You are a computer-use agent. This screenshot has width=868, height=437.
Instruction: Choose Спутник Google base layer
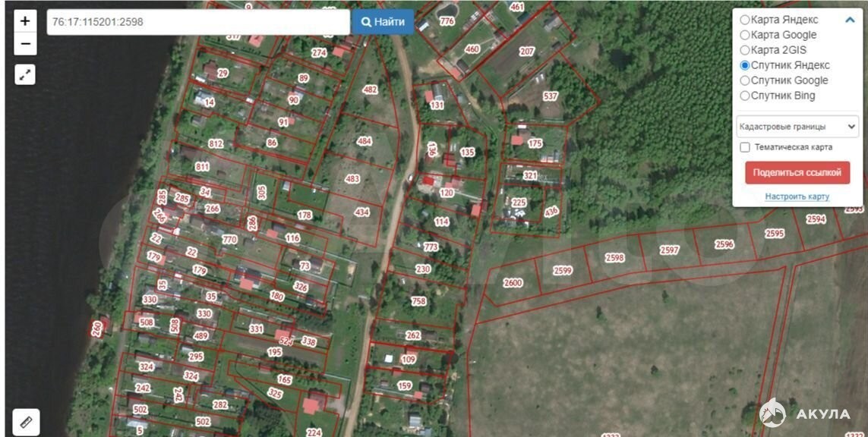[x=745, y=80]
